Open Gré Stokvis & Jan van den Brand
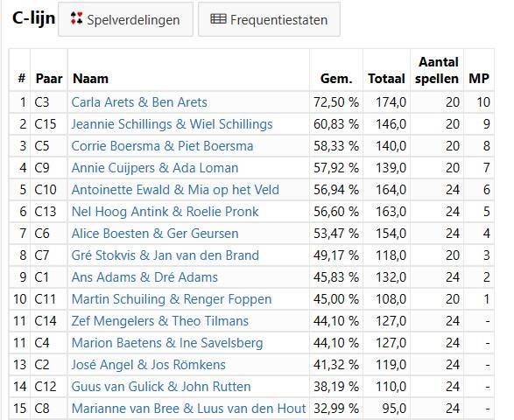514x420 pixels. 165,255
